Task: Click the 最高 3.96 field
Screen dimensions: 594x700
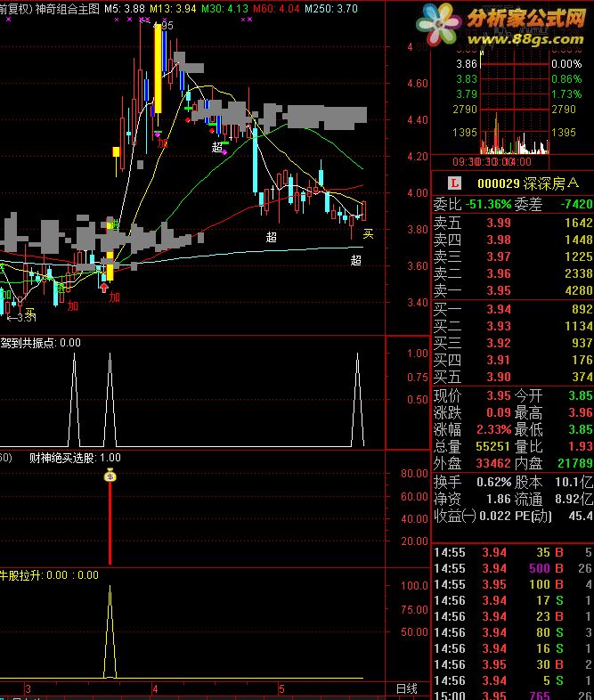Action: point(553,413)
